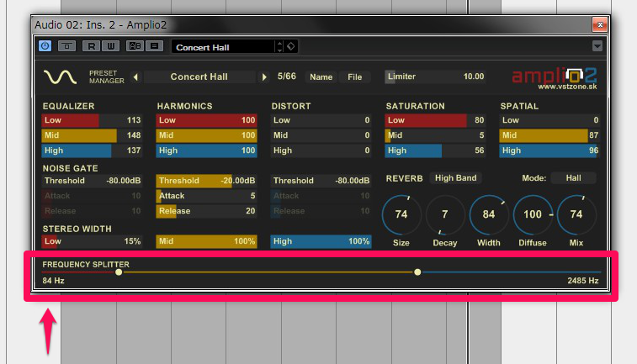Click the Saturation High slider

pyautogui.click(x=435, y=150)
